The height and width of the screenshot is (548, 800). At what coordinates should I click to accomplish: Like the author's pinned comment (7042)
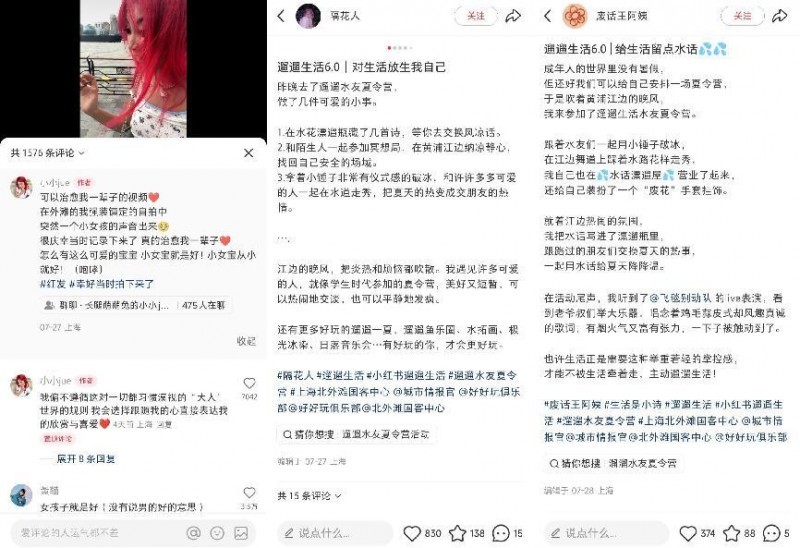(x=249, y=383)
